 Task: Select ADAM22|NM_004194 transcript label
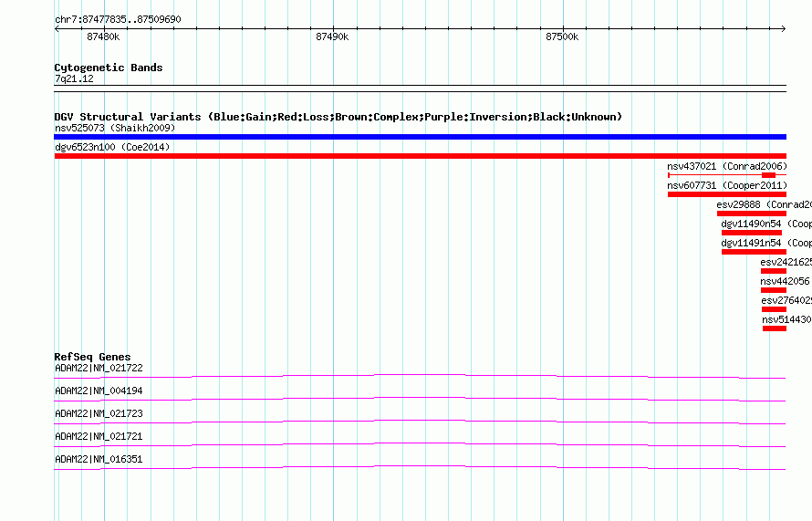99,391
